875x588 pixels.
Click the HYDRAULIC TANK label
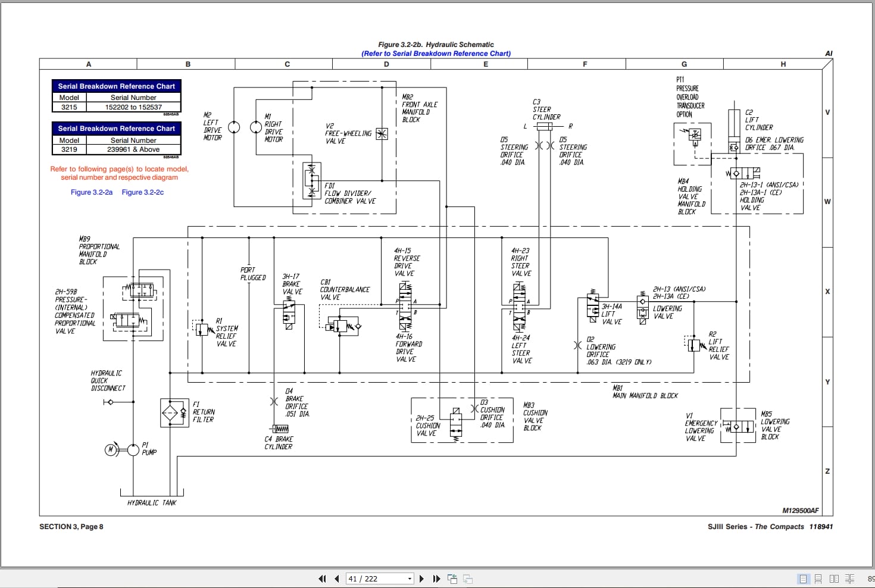pyautogui.click(x=152, y=503)
